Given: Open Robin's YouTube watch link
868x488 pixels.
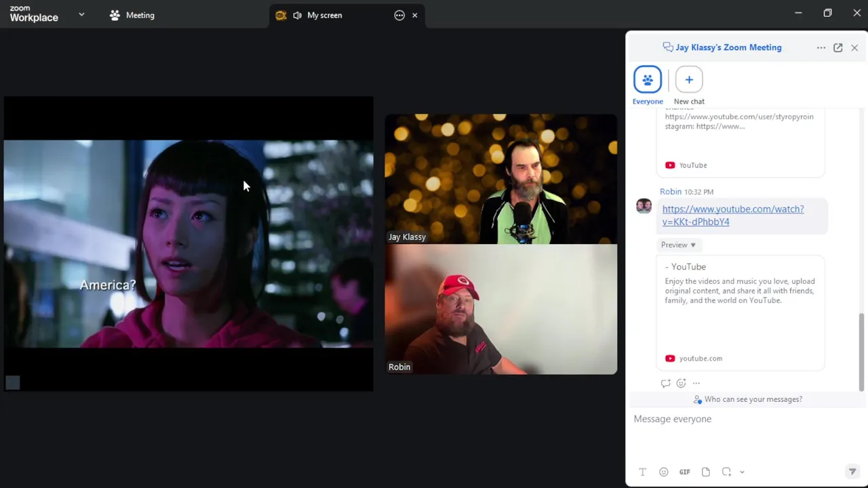Looking at the screenshot, I should coord(732,216).
